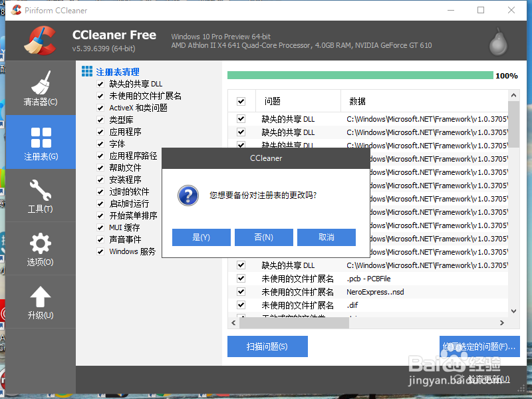Click the results scroll down arrow
The width and height of the screenshot is (532, 399).
point(513,311)
